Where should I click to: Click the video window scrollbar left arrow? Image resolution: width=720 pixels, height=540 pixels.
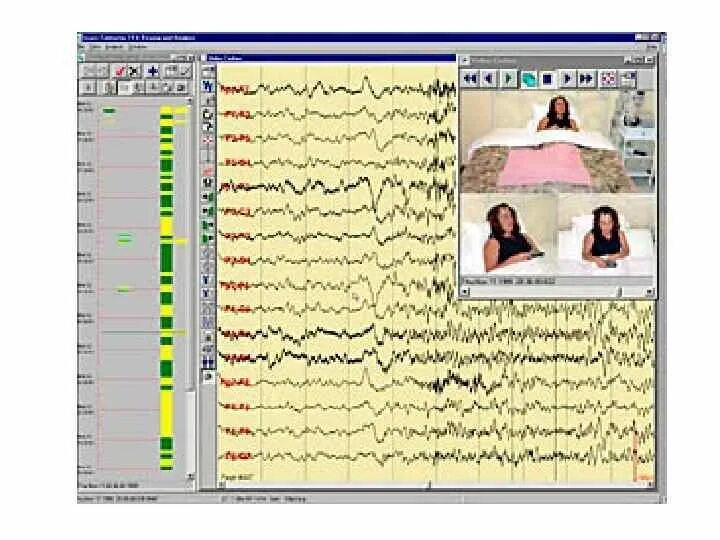point(465,292)
